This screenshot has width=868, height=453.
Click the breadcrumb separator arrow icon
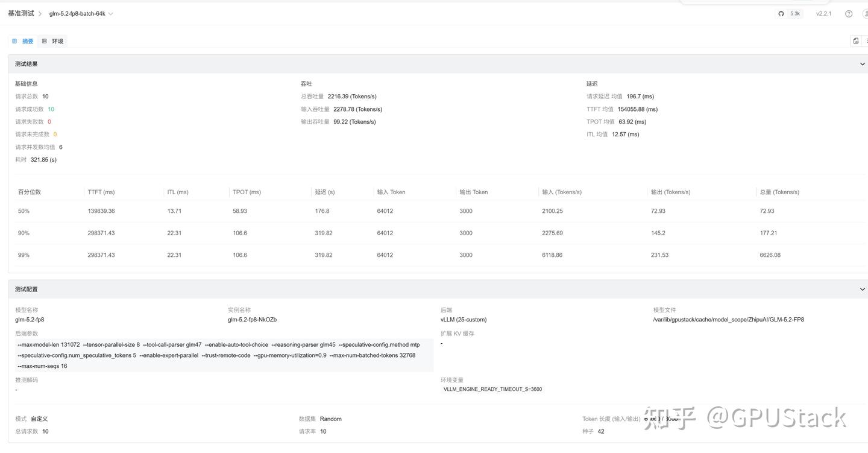pyautogui.click(x=40, y=14)
